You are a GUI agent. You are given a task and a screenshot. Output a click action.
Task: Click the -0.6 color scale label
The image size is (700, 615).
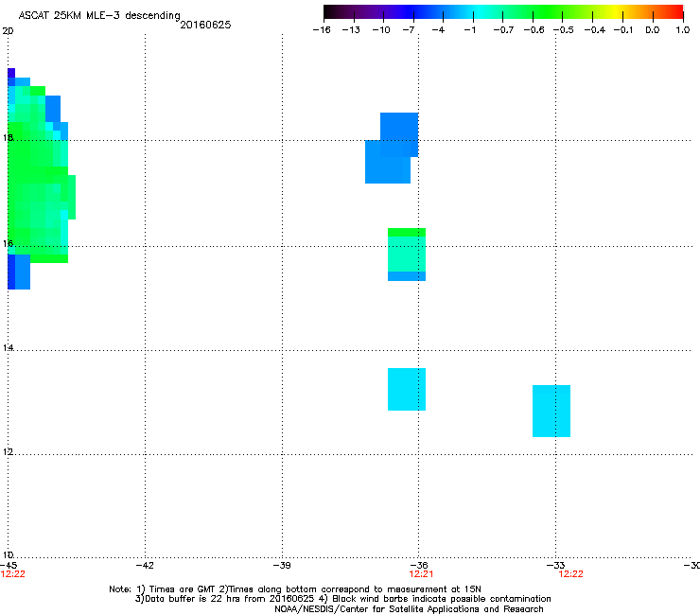click(534, 30)
